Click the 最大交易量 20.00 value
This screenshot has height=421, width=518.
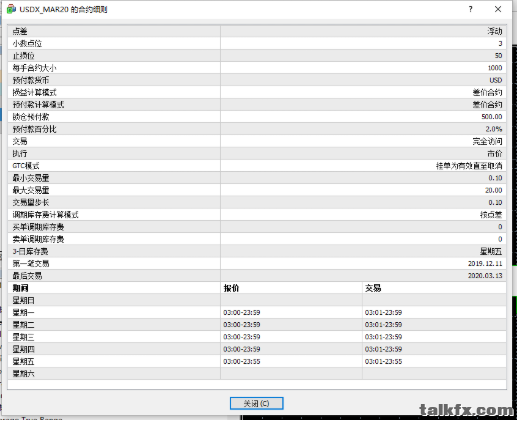[x=493, y=190]
